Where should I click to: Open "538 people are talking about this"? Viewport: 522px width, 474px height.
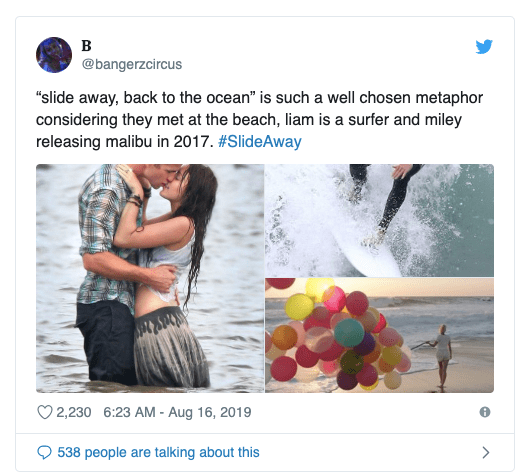click(x=158, y=452)
